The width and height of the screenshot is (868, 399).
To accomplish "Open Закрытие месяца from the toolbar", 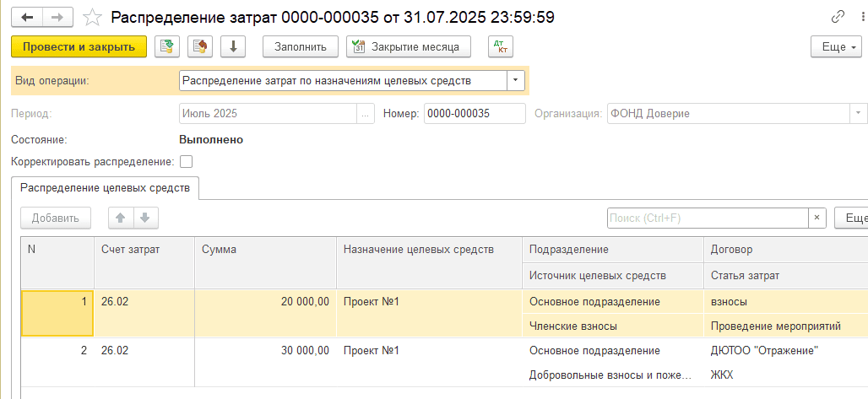I will pos(408,46).
